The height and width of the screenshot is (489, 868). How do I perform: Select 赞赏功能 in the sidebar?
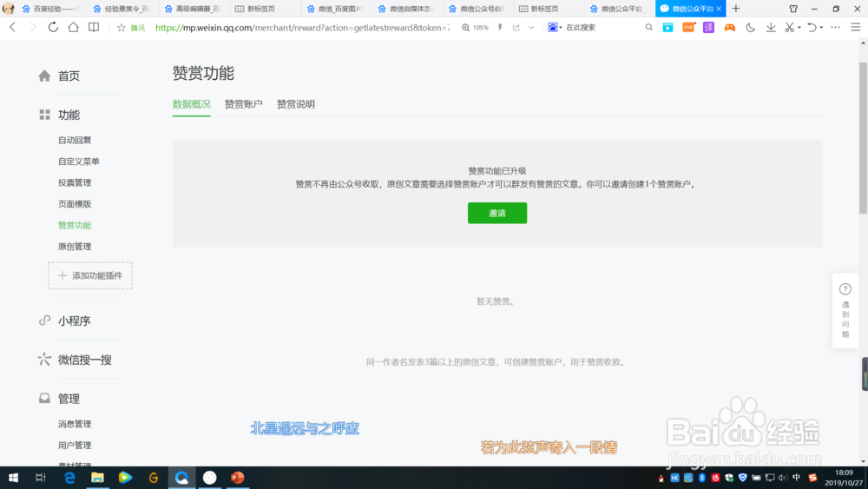pos(75,226)
